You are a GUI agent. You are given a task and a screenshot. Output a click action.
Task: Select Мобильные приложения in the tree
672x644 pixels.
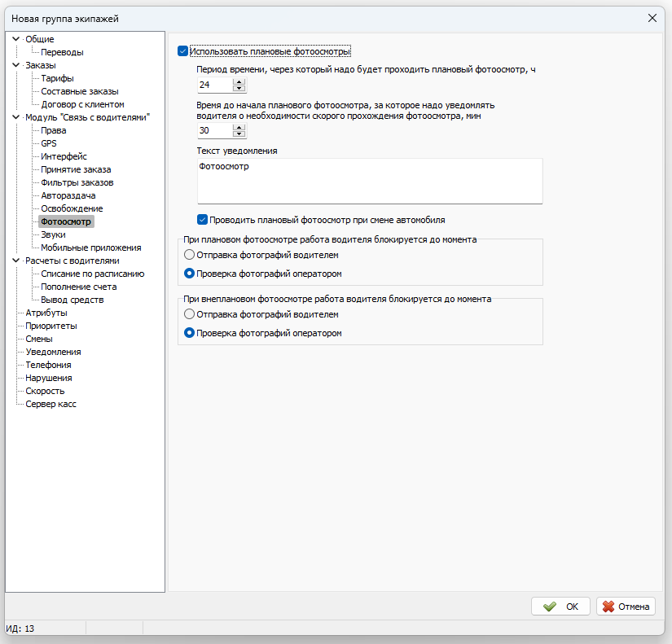tap(91, 248)
